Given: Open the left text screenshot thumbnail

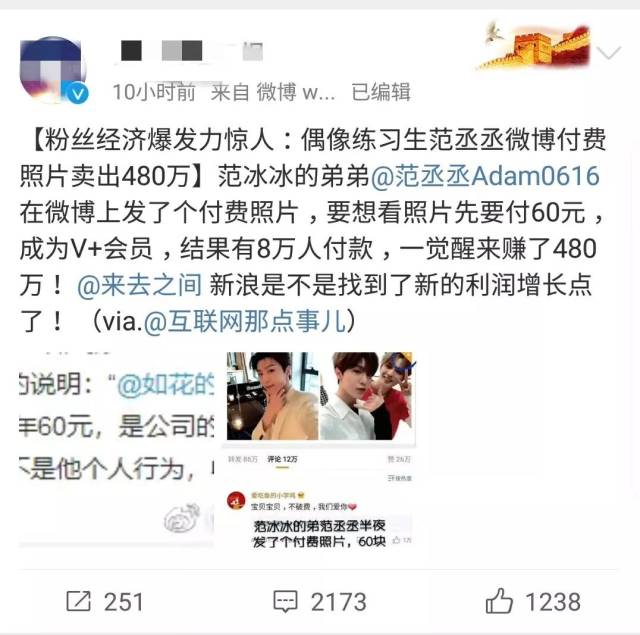Looking at the screenshot, I should coord(116,449).
